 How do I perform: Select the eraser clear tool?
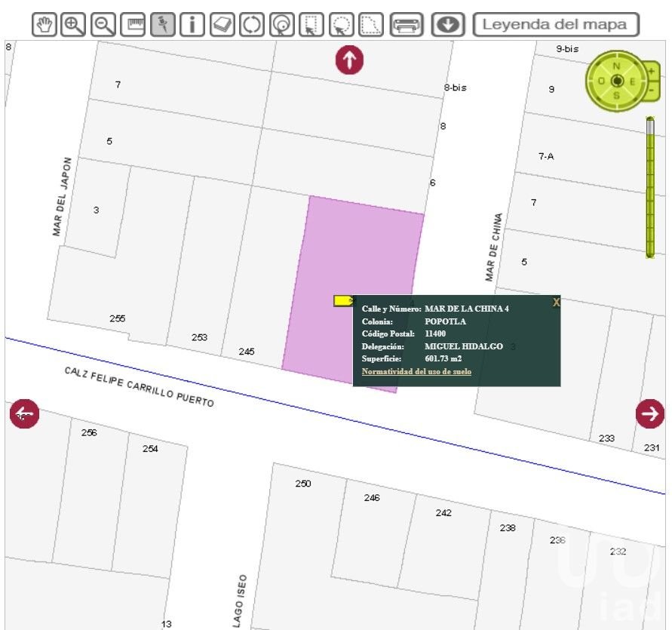point(222,25)
